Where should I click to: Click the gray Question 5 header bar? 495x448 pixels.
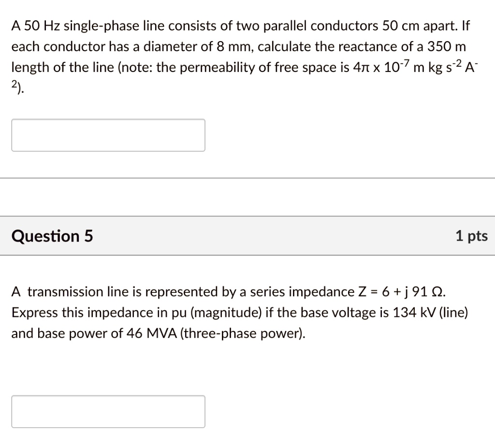tap(247, 236)
